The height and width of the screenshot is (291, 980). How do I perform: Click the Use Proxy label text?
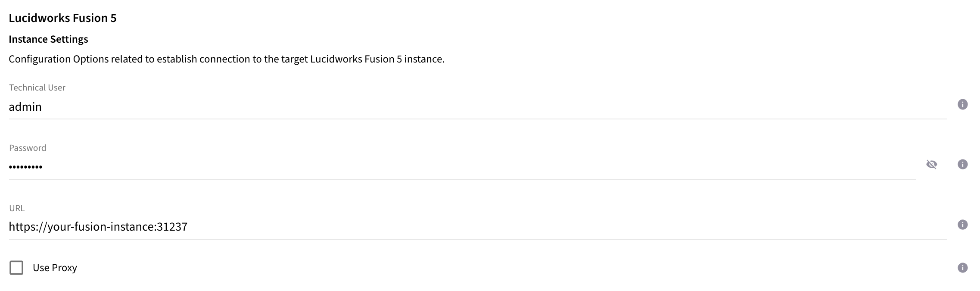[55, 267]
